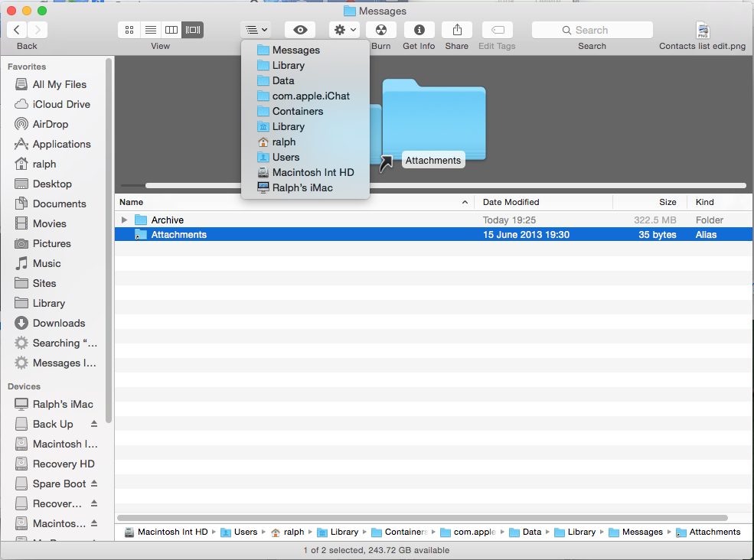Switch to Cover Flow view

point(193,30)
